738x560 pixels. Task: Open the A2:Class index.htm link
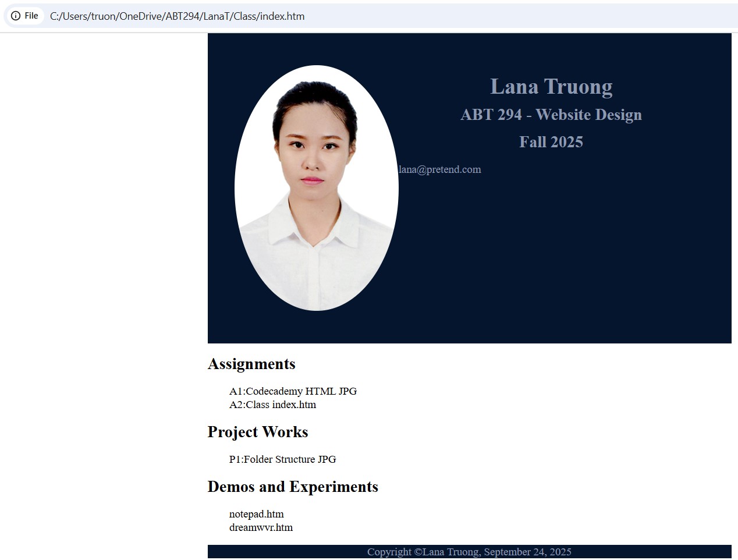(272, 405)
